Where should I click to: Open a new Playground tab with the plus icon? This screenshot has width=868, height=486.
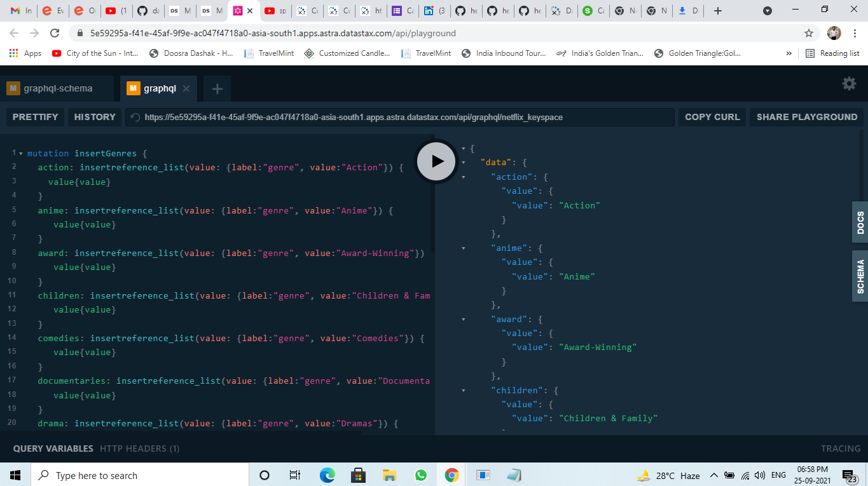(217, 89)
